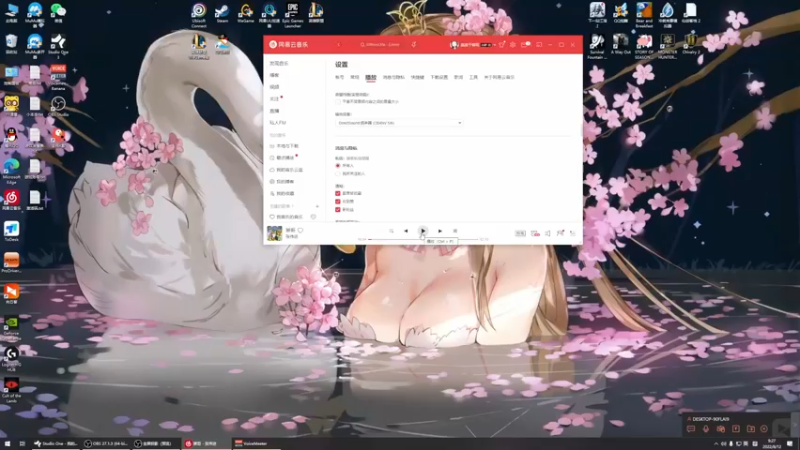Screen dimensions: 800x450
Task: Open the audio quality selector button
Action: click(520, 233)
